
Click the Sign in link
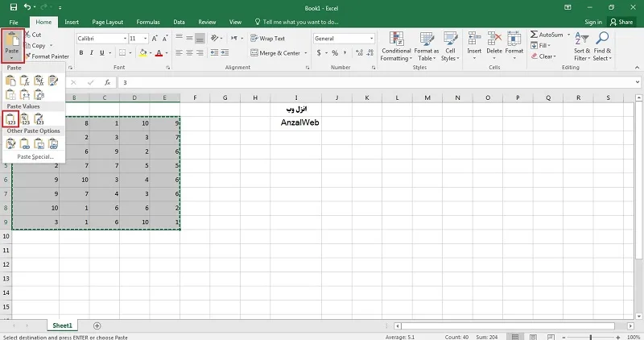(x=593, y=23)
